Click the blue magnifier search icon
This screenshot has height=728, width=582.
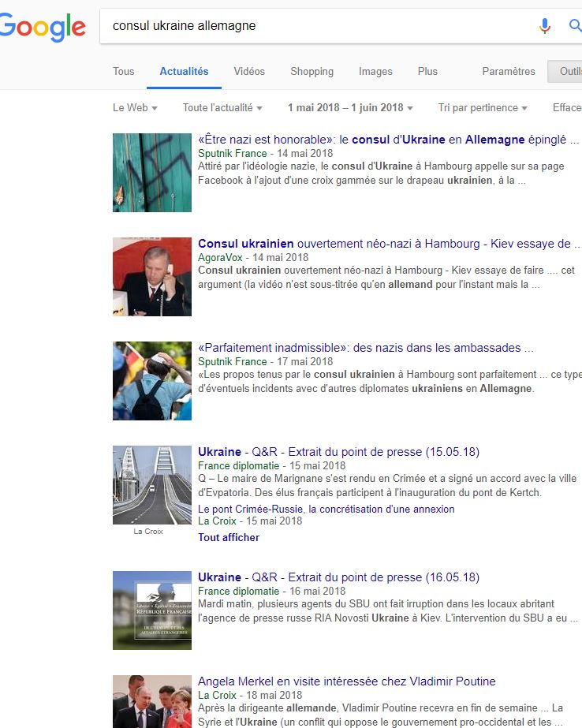click(576, 24)
